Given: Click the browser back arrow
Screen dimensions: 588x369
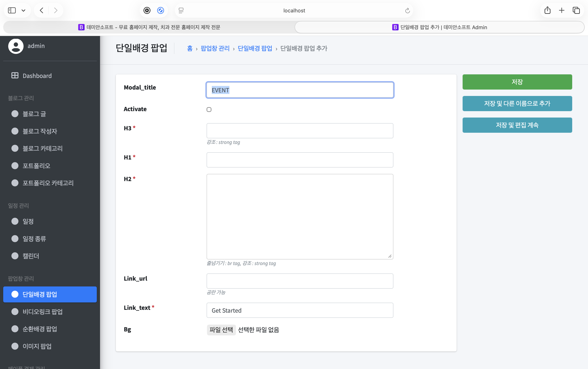Looking at the screenshot, I should point(42,10).
